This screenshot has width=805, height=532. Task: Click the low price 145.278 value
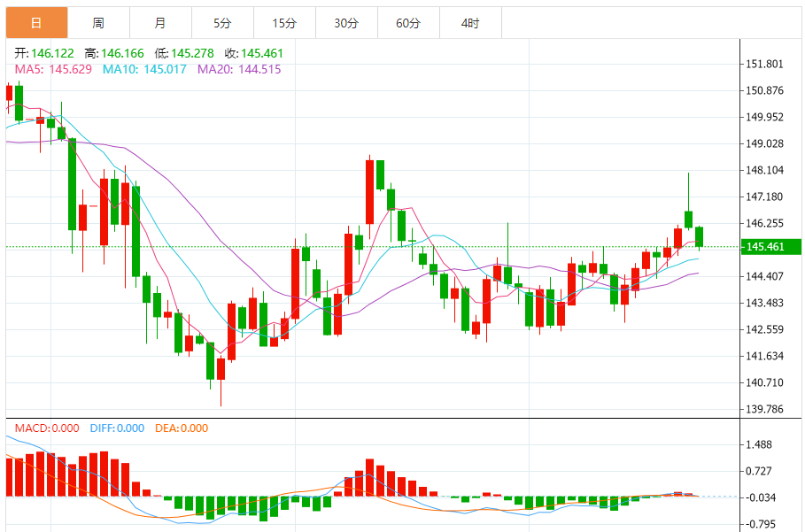point(192,53)
